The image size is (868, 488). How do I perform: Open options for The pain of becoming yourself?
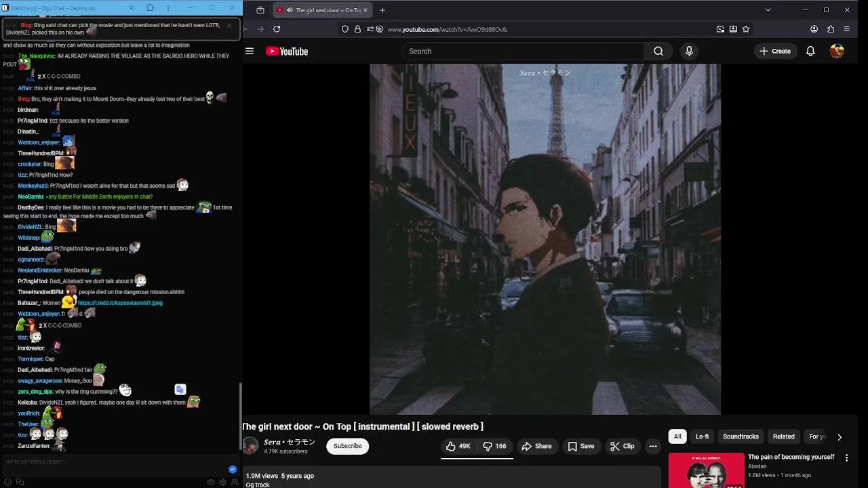pos(846,458)
